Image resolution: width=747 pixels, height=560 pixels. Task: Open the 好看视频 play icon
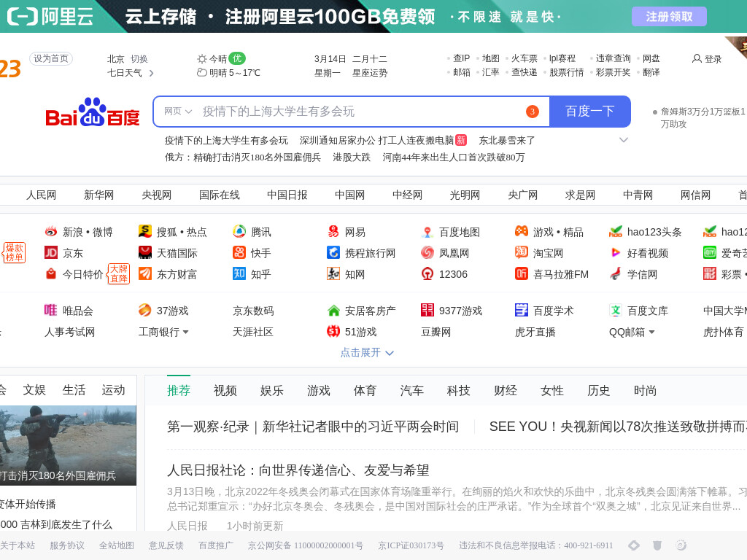[x=616, y=252]
